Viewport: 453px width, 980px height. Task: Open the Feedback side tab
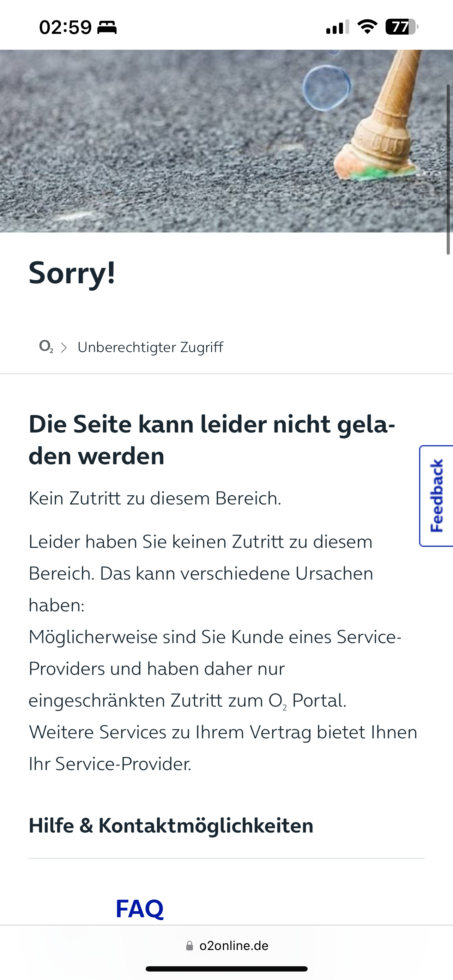click(436, 496)
